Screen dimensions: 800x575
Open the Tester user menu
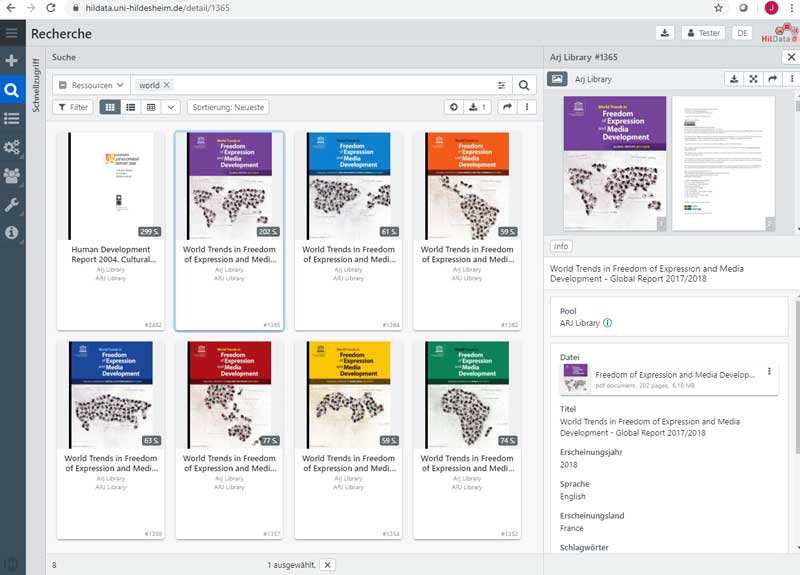(703, 33)
